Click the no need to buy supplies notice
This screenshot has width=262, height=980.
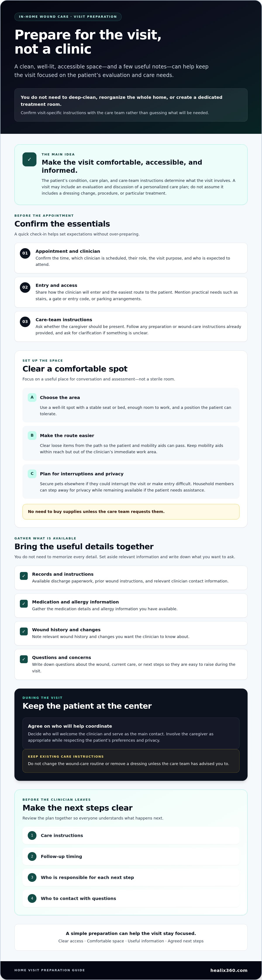click(x=131, y=512)
